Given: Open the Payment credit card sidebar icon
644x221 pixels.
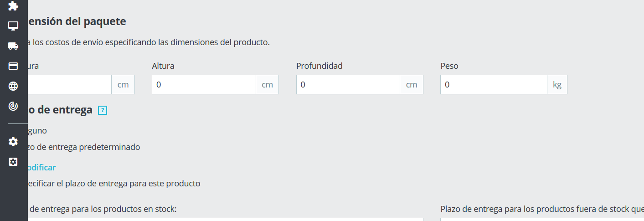Looking at the screenshot, I should [x=13, y=66].
